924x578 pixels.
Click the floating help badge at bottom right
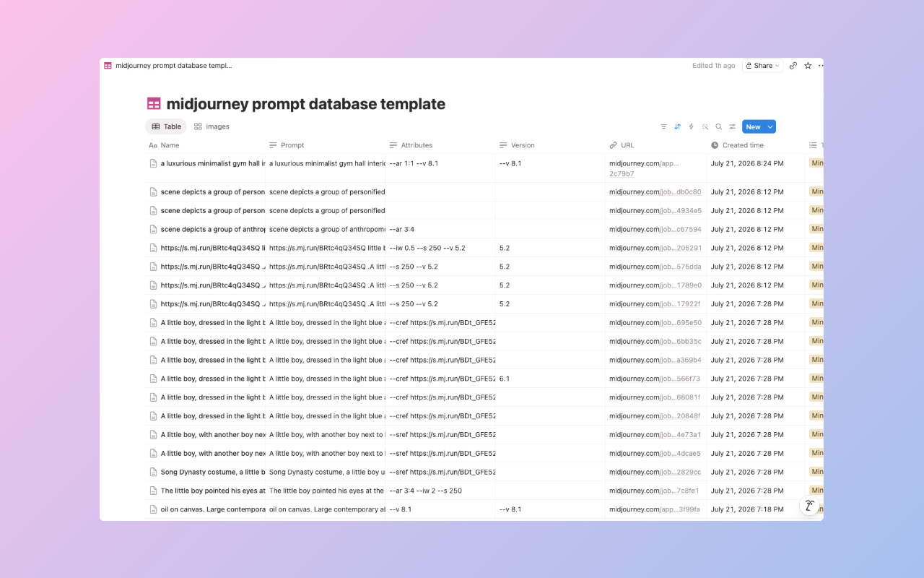pyautogui.click(x=810, y=506)
